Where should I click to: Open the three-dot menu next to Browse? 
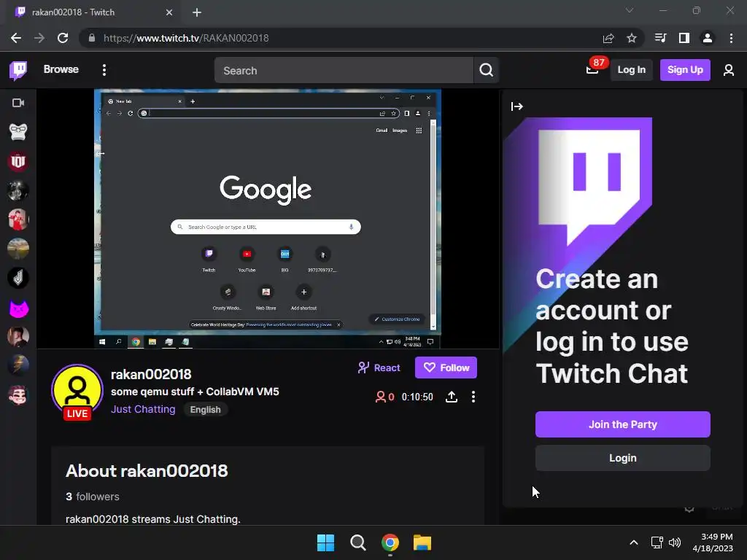coord(104,70)
